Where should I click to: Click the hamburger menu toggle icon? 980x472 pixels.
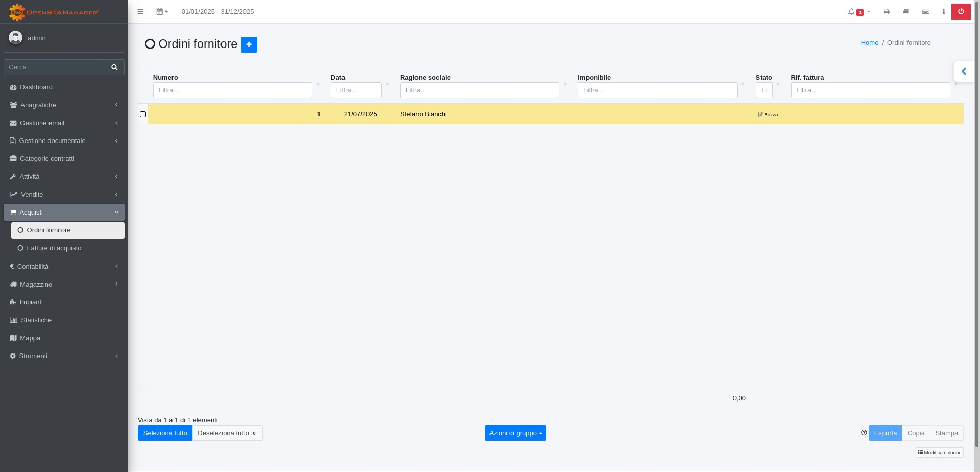(140, 12)
